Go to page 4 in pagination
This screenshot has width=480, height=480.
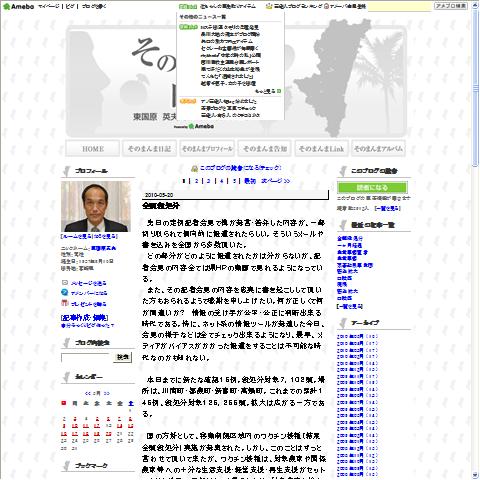[221, 181]
